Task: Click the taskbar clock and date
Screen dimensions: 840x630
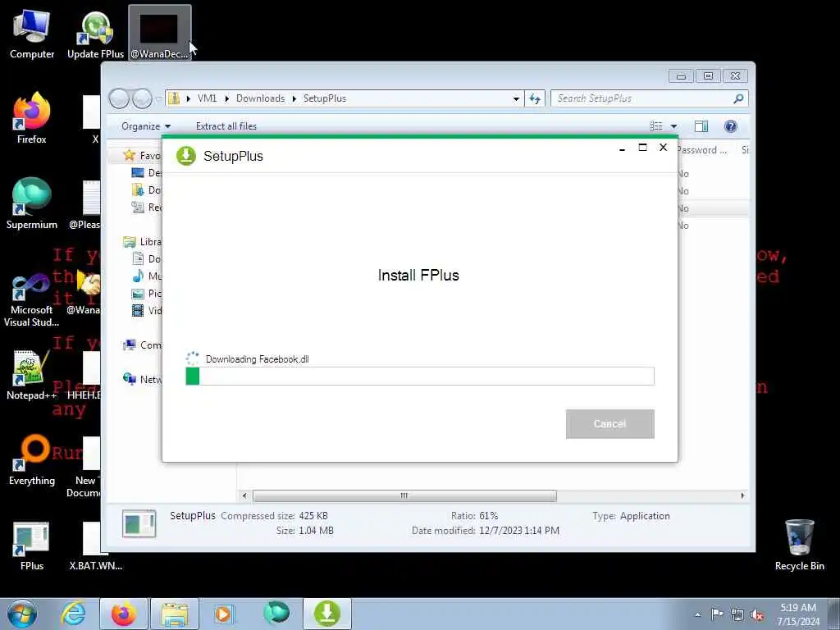Action: (798, 614)
